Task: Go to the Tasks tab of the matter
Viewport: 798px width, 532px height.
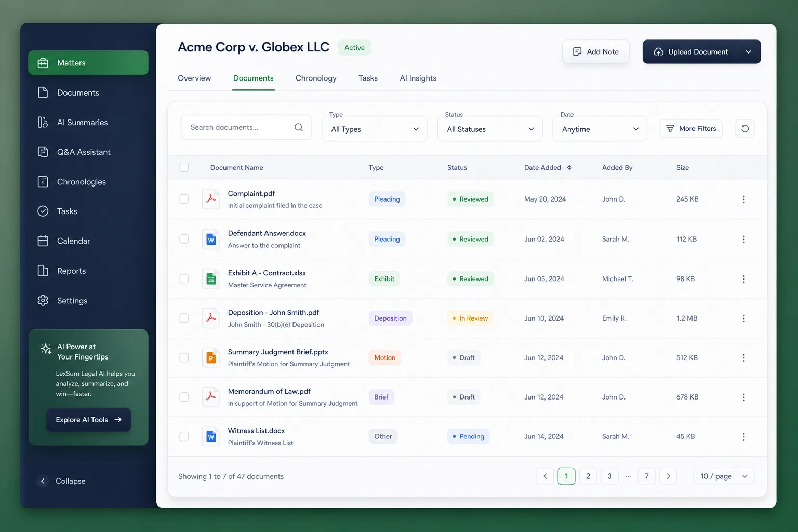Action: click(x=368, y=78)
